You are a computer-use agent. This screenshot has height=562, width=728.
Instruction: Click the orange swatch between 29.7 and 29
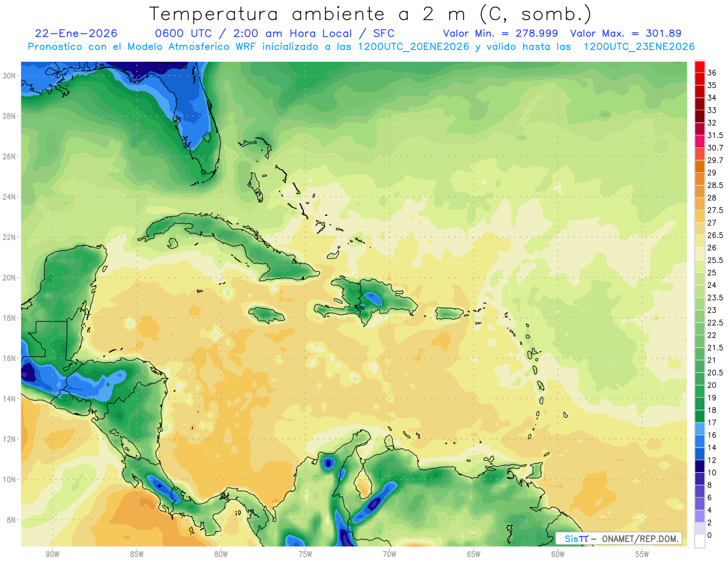699,166
